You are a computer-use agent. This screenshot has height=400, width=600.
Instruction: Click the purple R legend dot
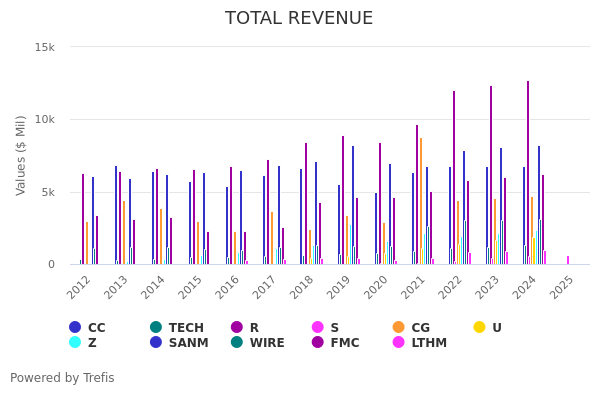pos(237,327)
